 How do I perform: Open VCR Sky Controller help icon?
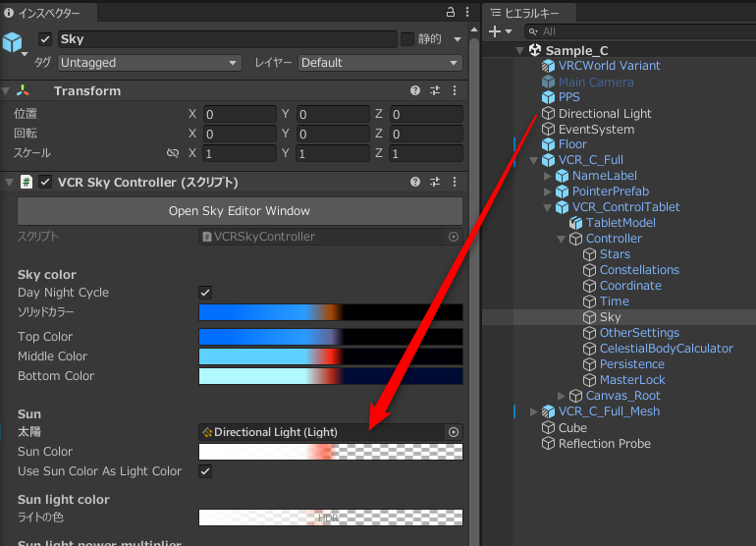pos(415,182)
